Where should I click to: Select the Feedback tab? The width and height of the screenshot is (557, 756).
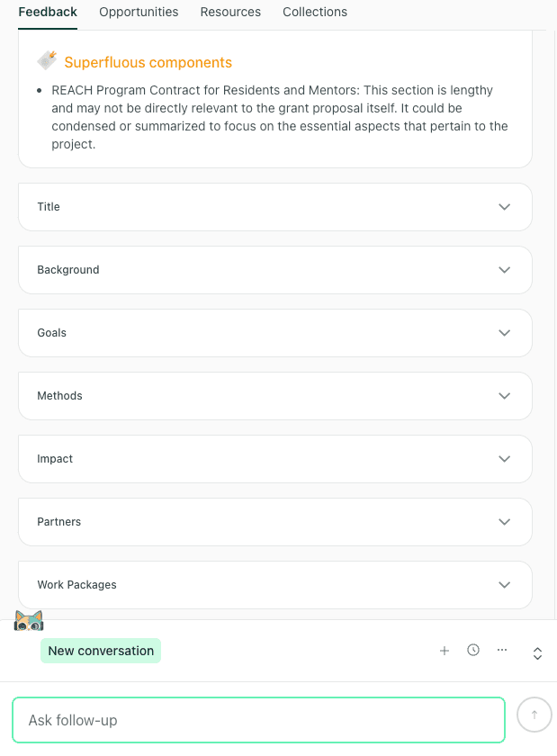[x=48, y=12]
